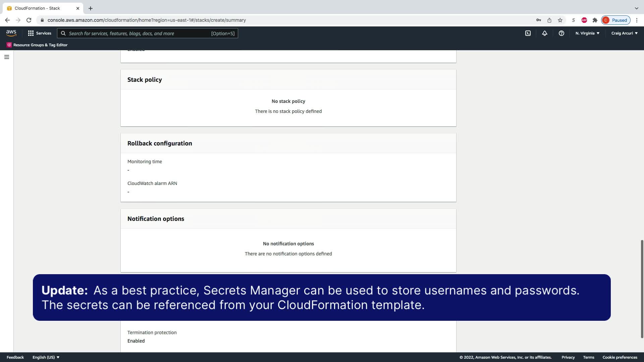Open the Services grid menu
The width and height of the screenshot is (644, 362).
39,33
